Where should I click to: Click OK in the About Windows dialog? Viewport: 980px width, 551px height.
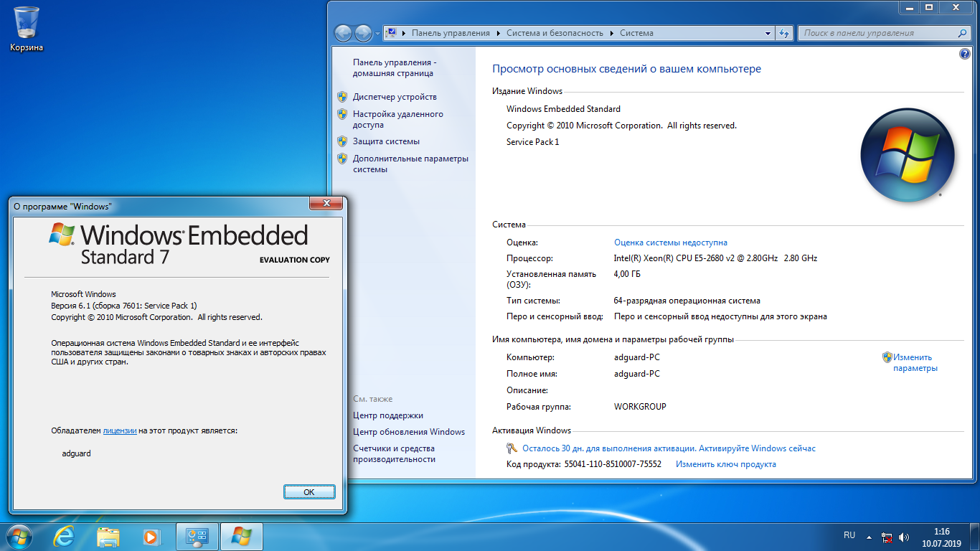point(309,492)
